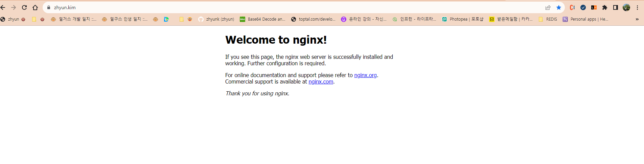644x164 pixels.
Task: Show hidden bookmarks with the double chevron
Action: [637, 19]
